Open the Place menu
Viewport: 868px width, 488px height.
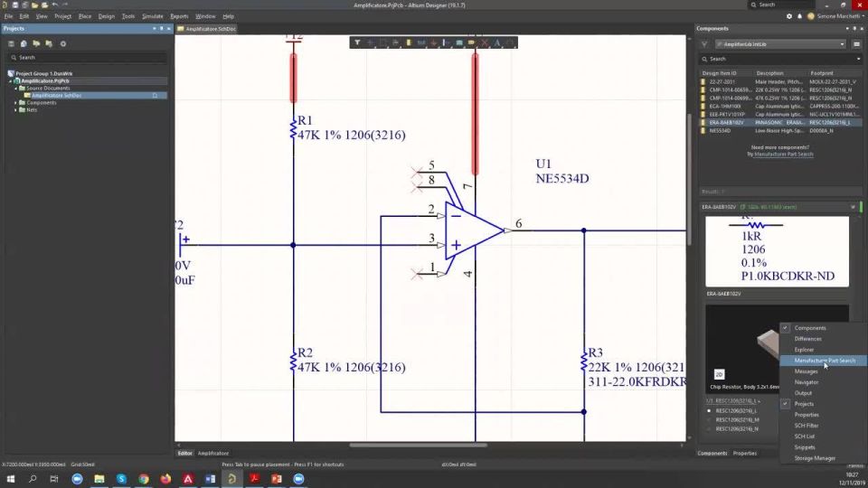point(85,16)
